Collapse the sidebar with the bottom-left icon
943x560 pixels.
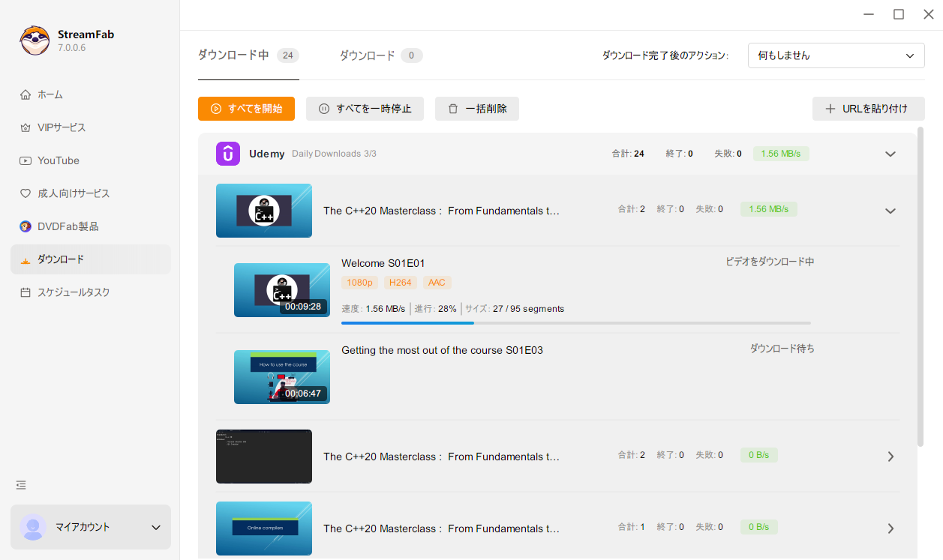pos(20,485)
